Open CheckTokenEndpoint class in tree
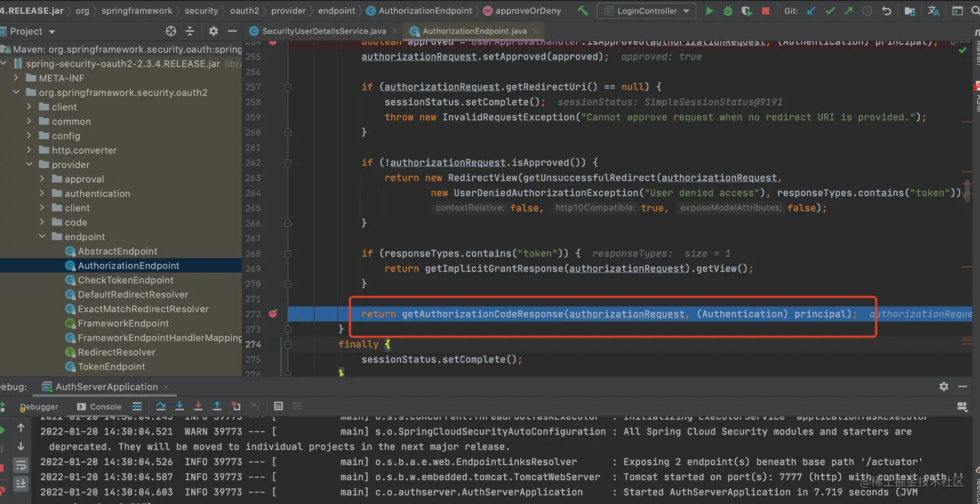Viewport: 980px width, 504px height. (x=126, y=280)
